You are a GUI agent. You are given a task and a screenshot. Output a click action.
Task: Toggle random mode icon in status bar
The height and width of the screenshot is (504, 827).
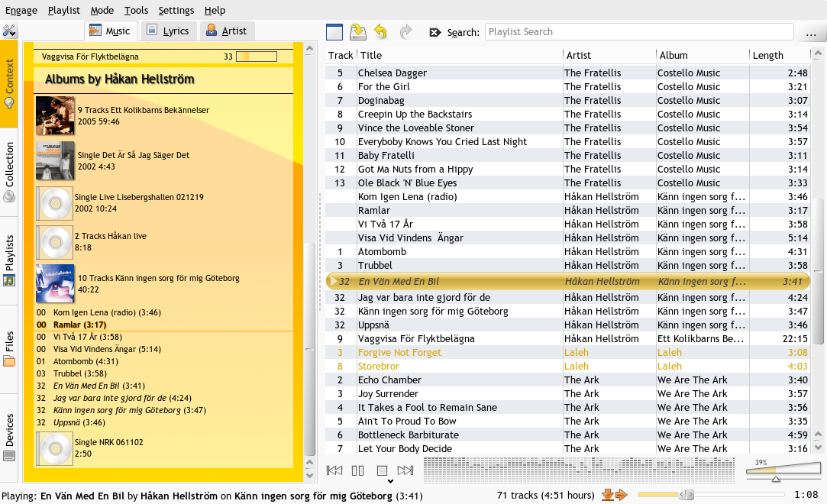coord(608,495)
